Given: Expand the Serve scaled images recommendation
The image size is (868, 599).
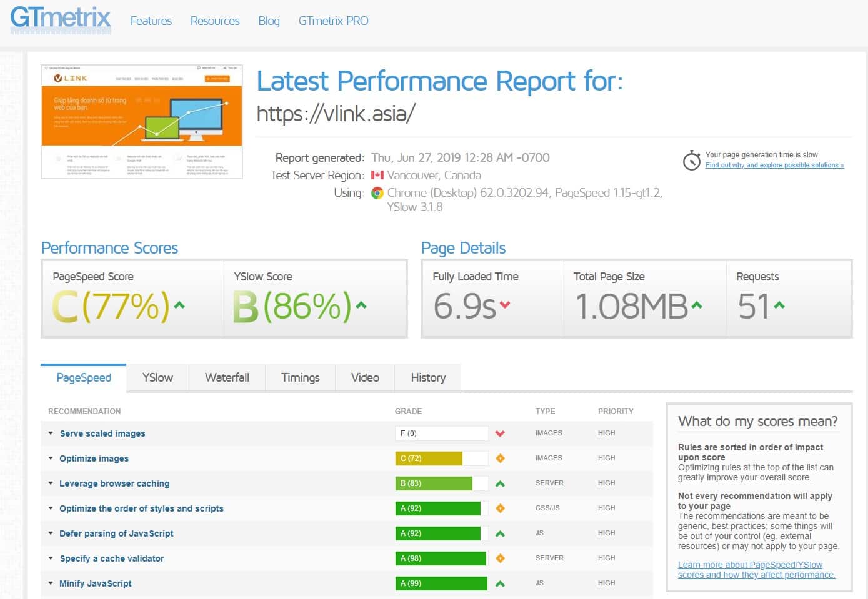Looking at the screenshot, I should (51, 433).
